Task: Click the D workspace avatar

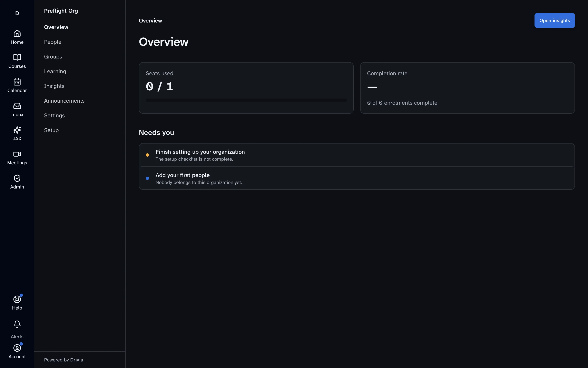Action: tap(17, 13)
